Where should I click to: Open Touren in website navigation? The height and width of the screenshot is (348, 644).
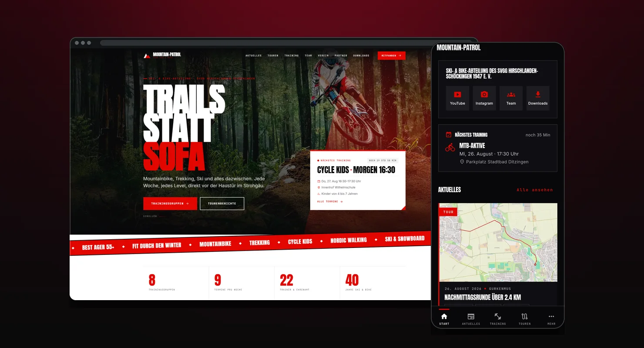point(273,56)
